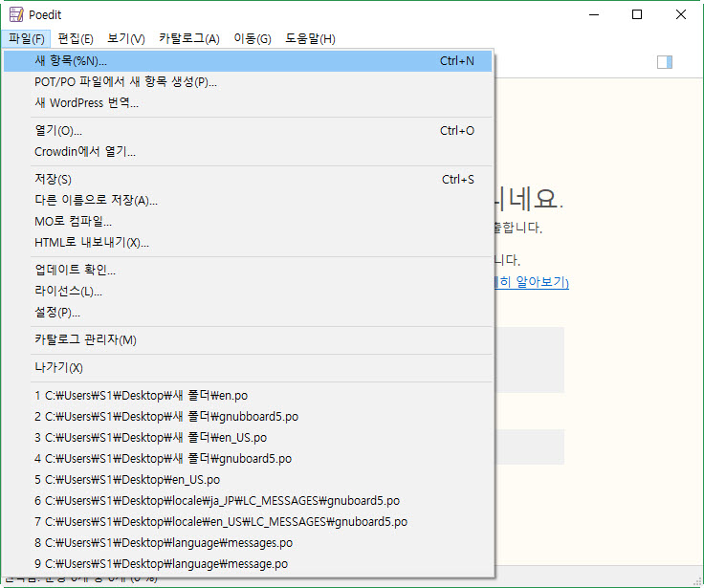Open 카탈로그 관리자(M) from menu
704x588 pixels.
tap(85, 340)
